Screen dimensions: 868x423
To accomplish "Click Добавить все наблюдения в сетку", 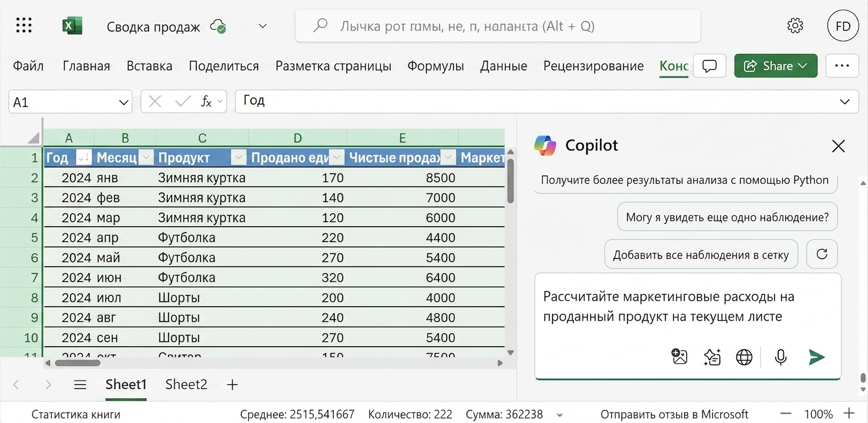I will 701,254.
